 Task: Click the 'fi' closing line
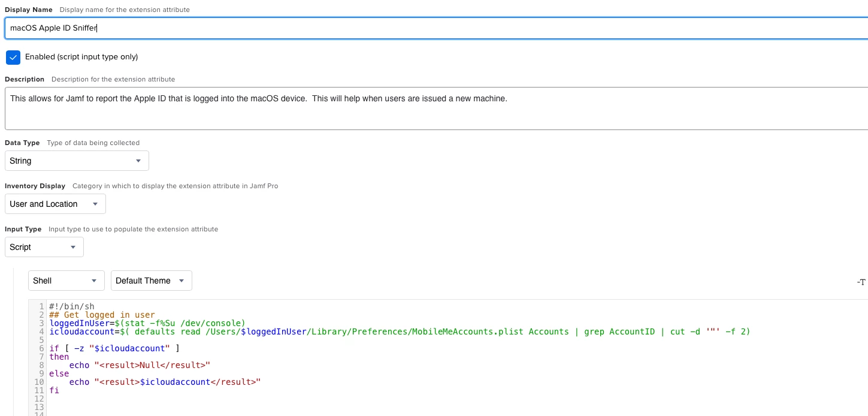click(54, 390)
